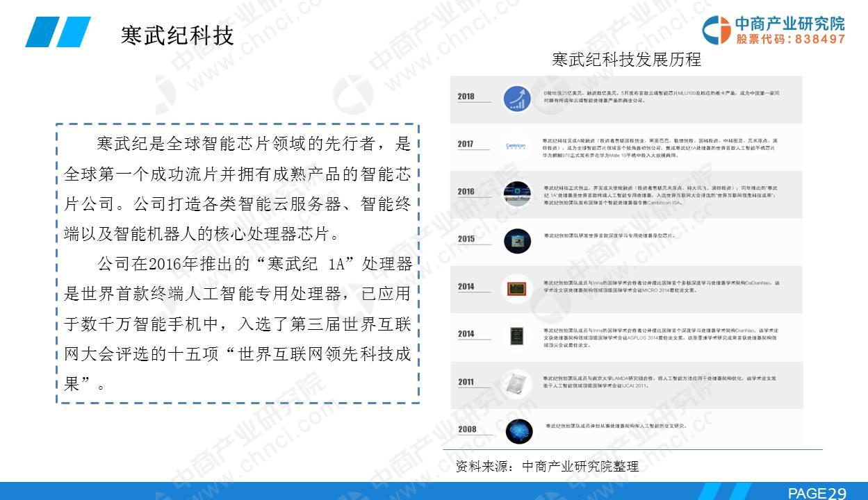868x500 pixels.
Task: Select the 2017 year label
Action: (466, 144)
